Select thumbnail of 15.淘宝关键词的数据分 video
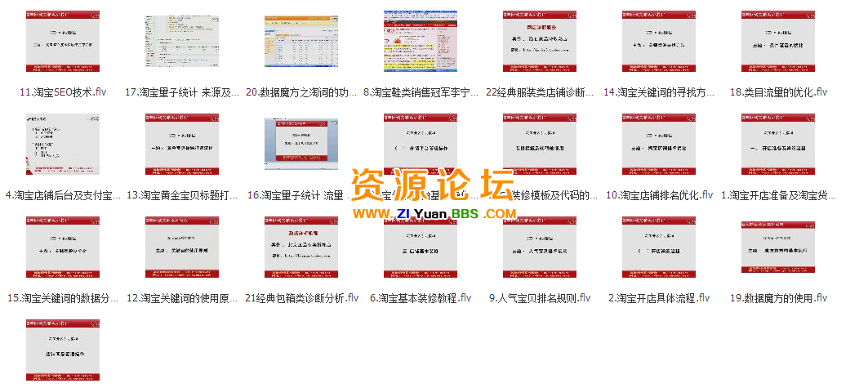Image resolution: width=868 pixels, height=388 pixels. [x=63, y=247]
